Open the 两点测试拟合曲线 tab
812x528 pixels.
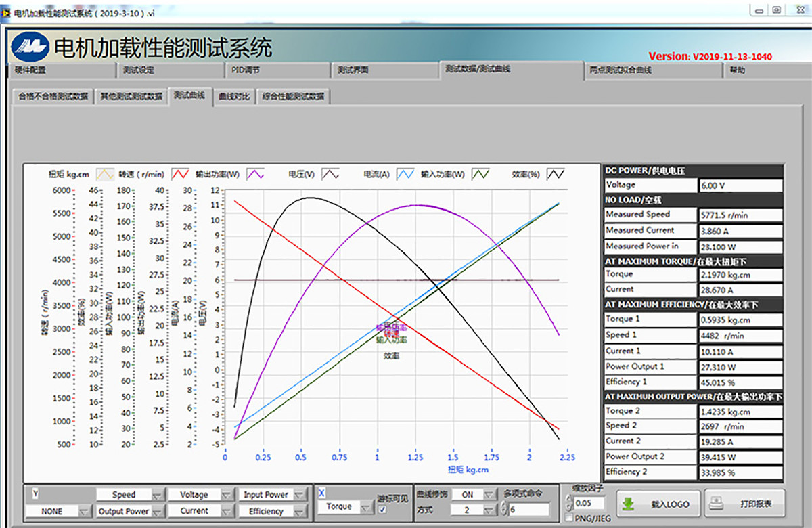click(653, 70)
